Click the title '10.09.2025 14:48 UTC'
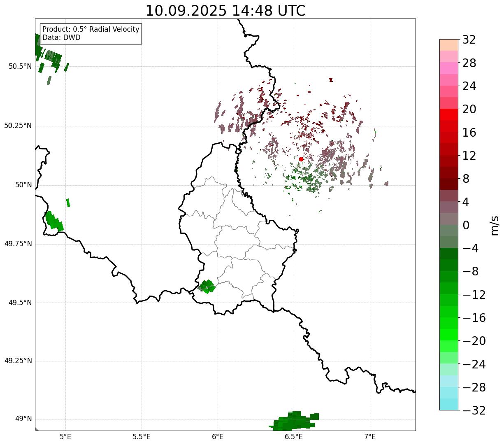504x445 pixels. pos(225,11)
